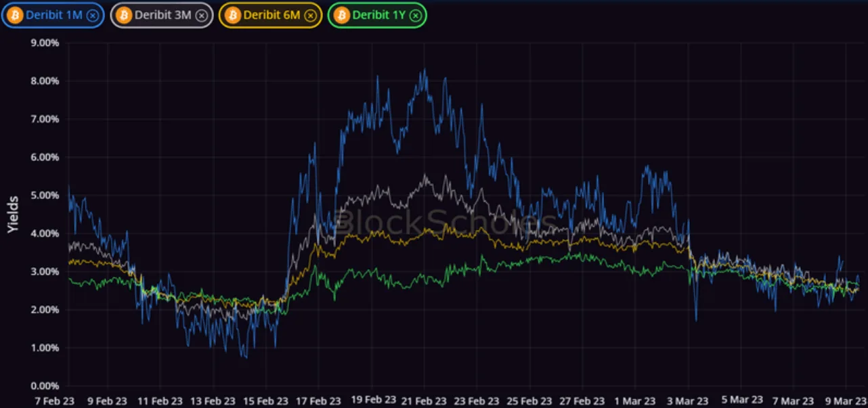The height and width of the screenshot is (408, 868).
Task: Click the 3.00% y-axis label
Action: tap(45, 271)
